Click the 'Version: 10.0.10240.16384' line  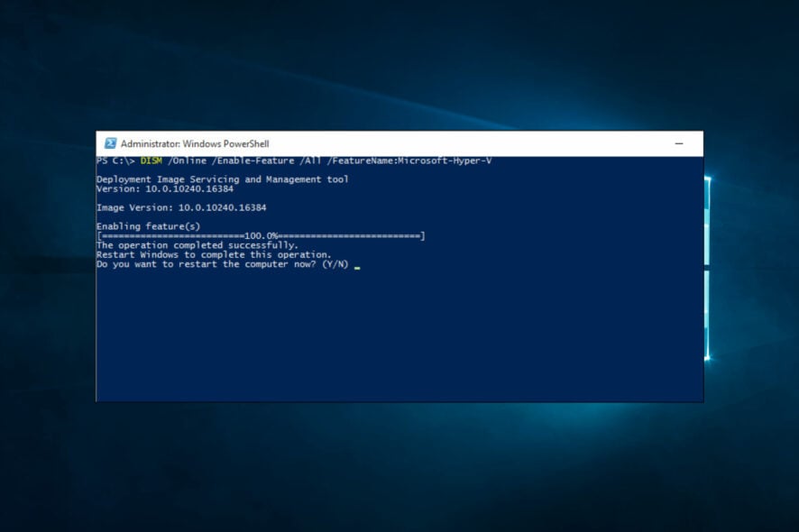(x=165, y=189)
